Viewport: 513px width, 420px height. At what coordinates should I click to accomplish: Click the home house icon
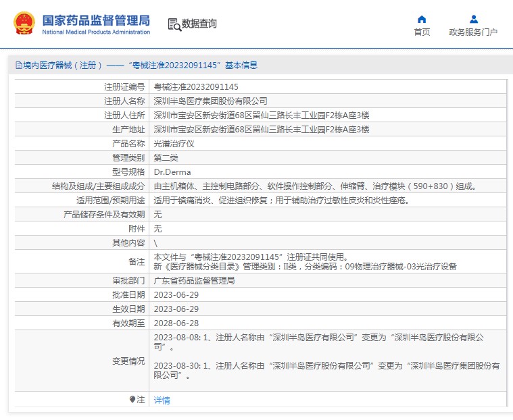pyautogui.click(x=422, y=19)
